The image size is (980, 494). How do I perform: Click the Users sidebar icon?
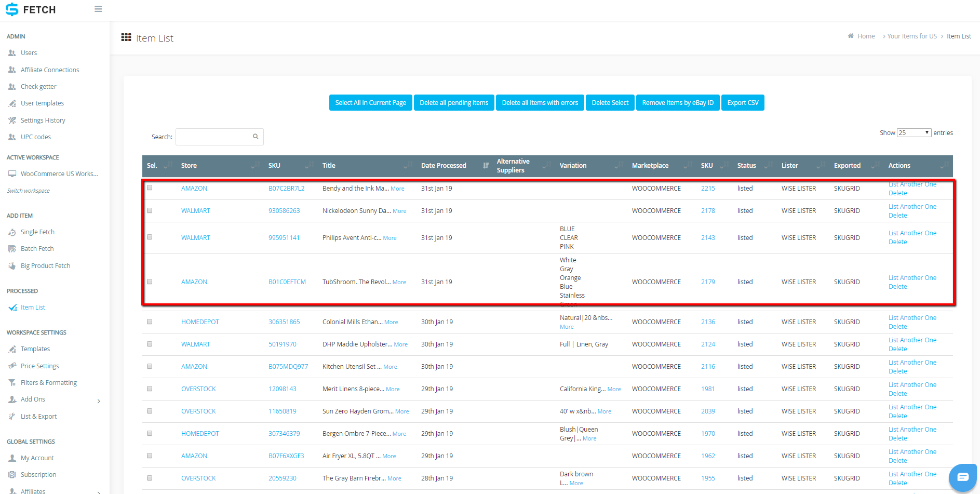12,53
